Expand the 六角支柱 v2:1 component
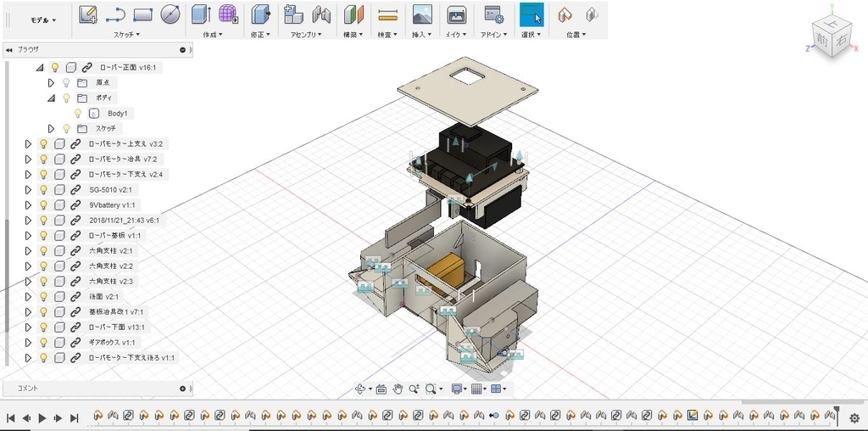Screen dimensions: 868x431 tap(28, 250)
